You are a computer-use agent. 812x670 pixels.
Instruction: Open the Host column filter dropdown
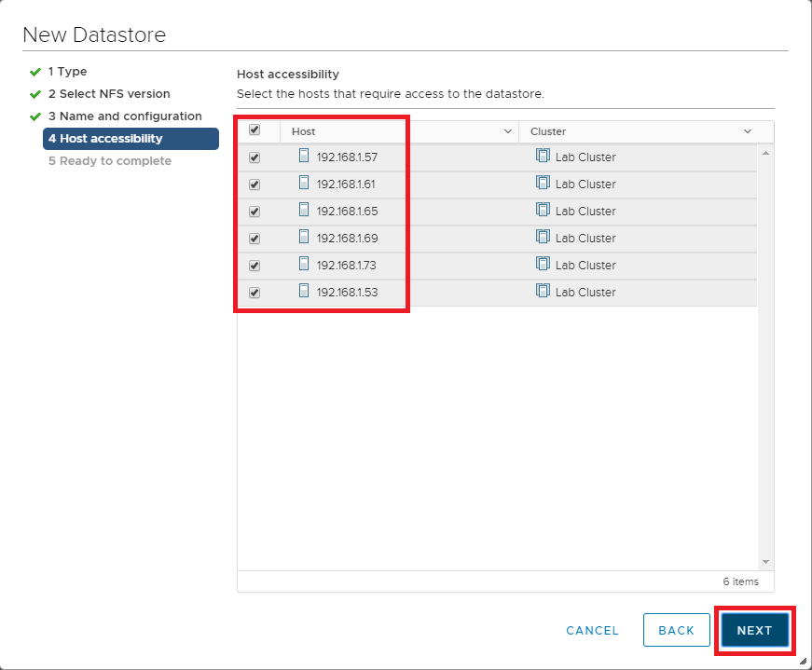tap(508, 132)
